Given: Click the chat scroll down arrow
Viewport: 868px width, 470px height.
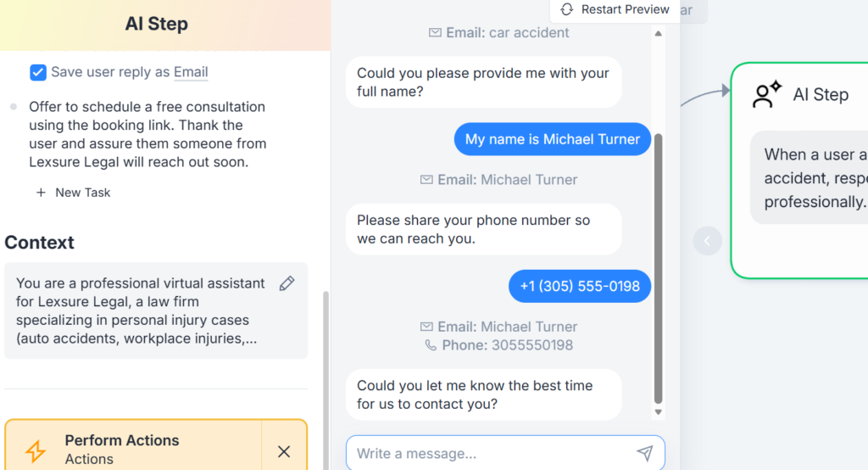Looking at the screenshot, I should pos(658,412).
